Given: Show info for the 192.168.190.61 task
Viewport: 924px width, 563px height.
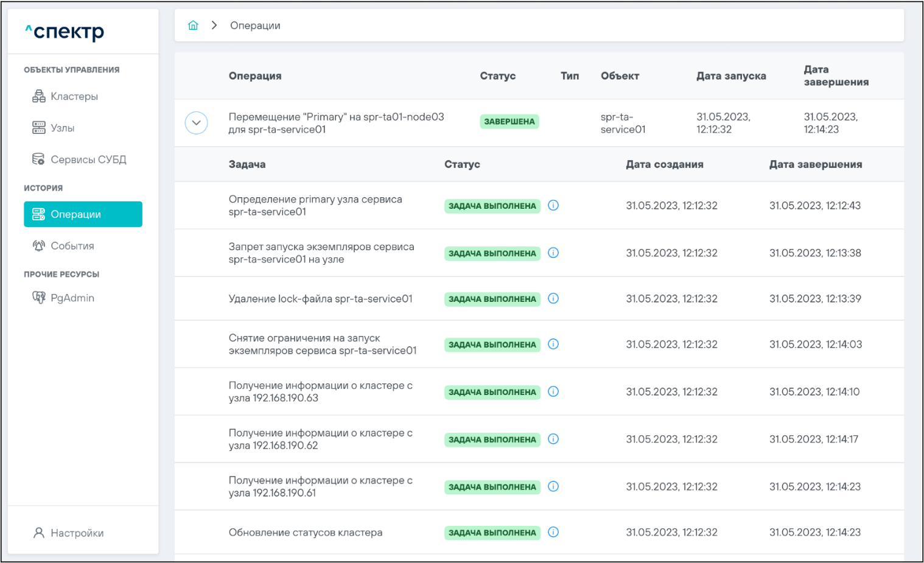Looking at the screenshot, I should [x=553, y=486].
